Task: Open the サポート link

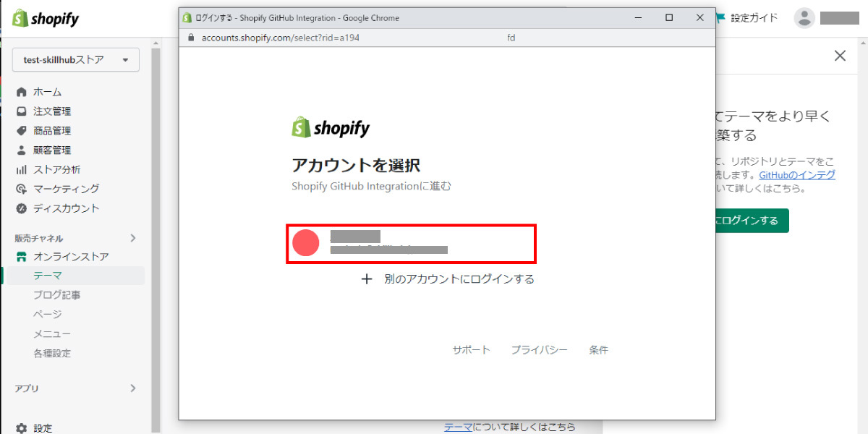Action: pyautogui.click(x=472, y=350)
